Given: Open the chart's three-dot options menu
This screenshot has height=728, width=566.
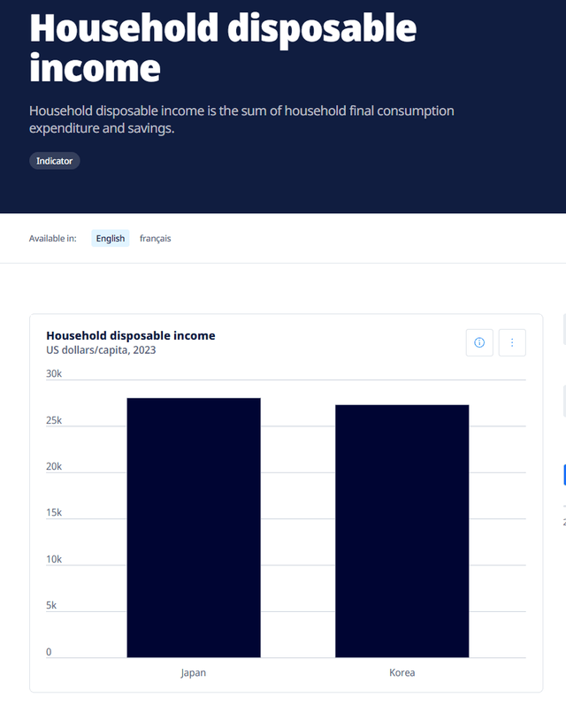Looking at the screenshot, I should click(x=512, y=342).
